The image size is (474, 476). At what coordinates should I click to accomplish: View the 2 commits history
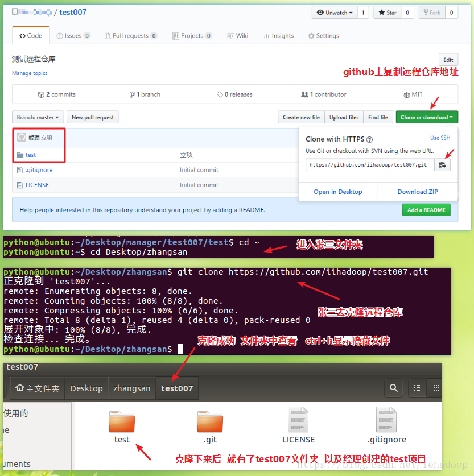point(57,94)
